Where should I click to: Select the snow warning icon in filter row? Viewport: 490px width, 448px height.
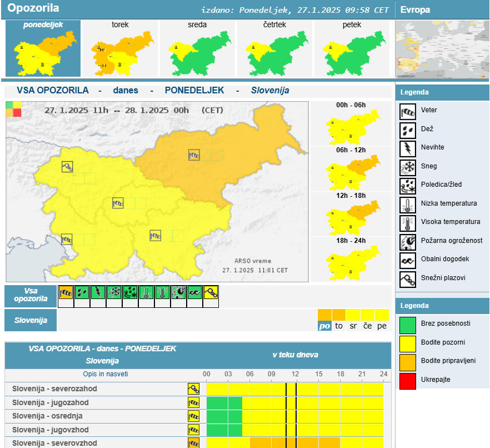click(x=114, y=292)
